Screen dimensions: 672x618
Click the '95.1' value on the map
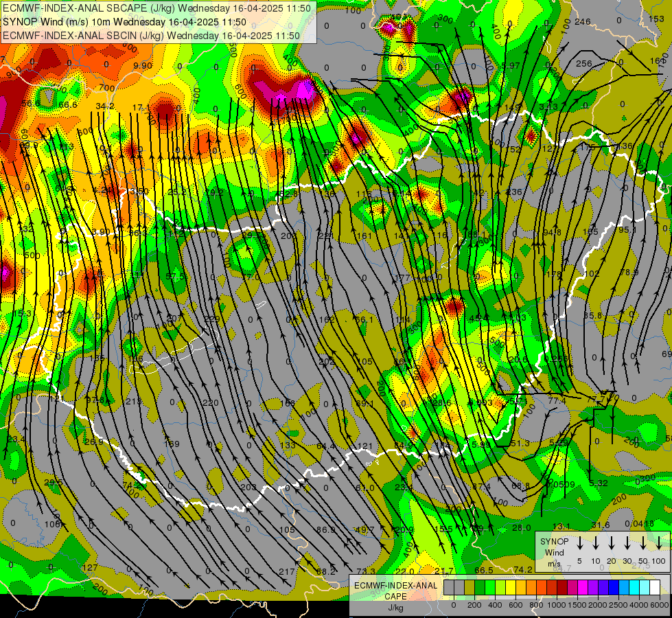click(x=627, y=230)
